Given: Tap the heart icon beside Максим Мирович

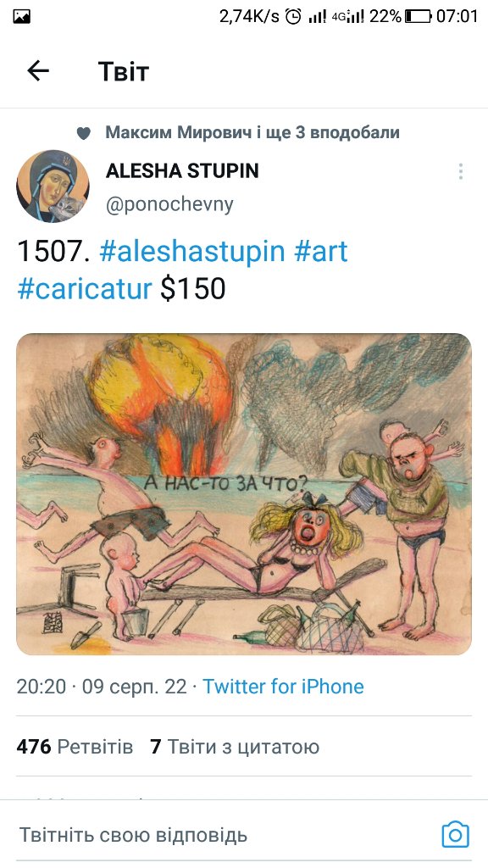Looking at the screenshot, I should pyautogui.click(x=84, y=133).
